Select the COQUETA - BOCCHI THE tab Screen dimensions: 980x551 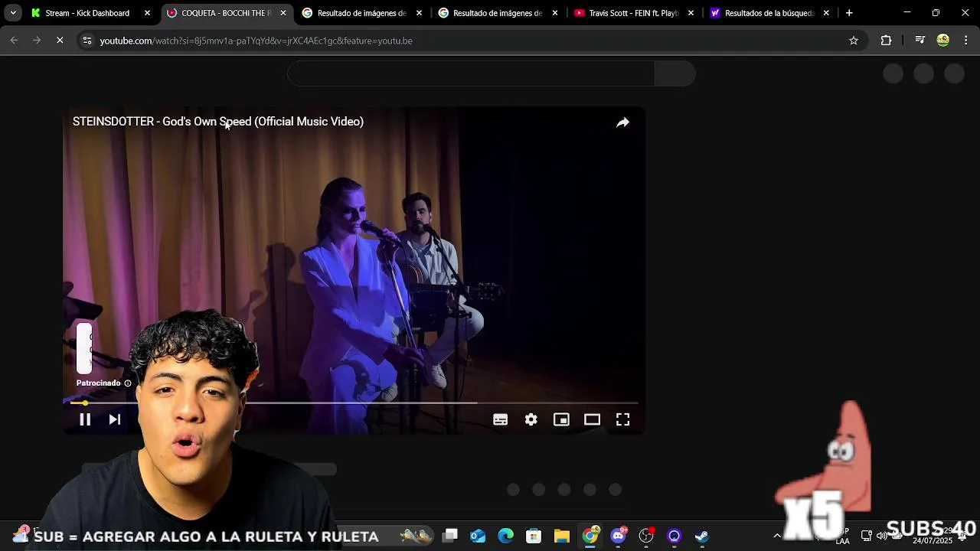(226, 13)
